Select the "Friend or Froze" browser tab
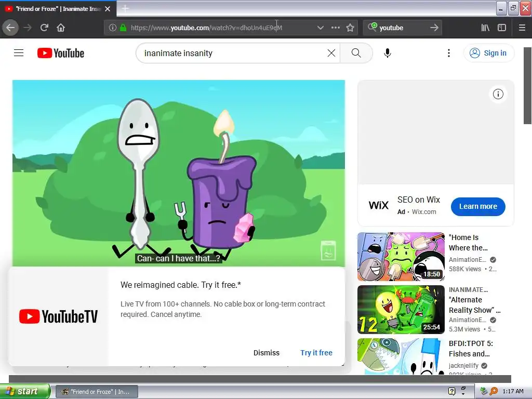The image size is (532, 399). pos(58,9)
